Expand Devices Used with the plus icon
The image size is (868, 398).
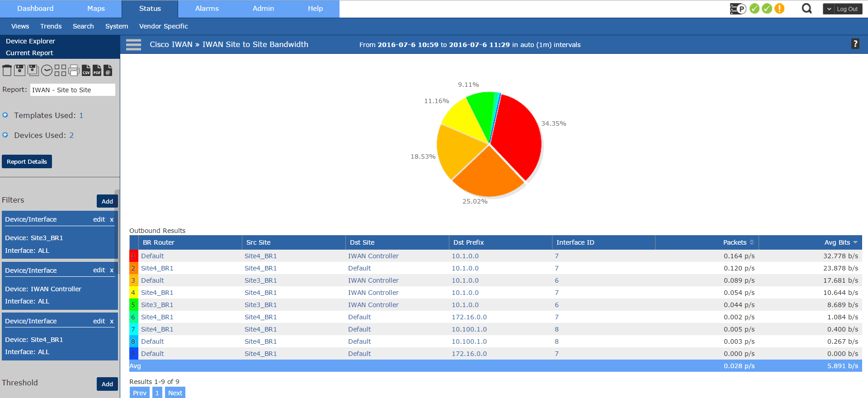(5, 135)
